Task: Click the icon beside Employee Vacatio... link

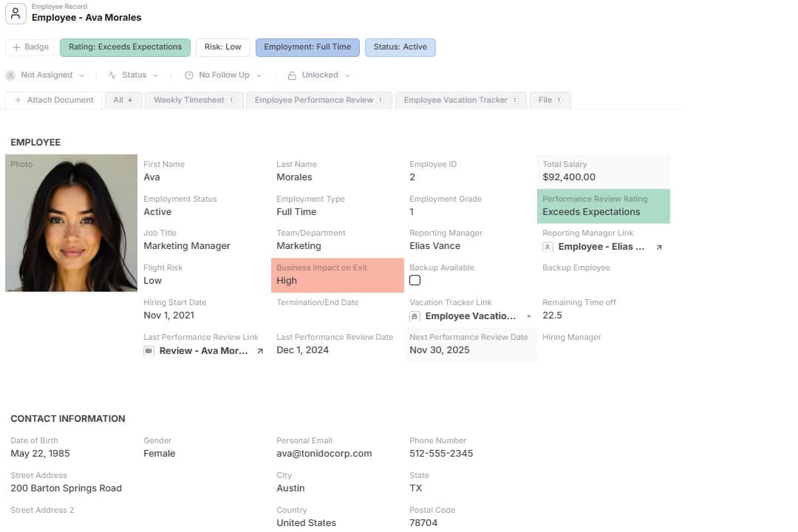Action: (x=415, y=317)
